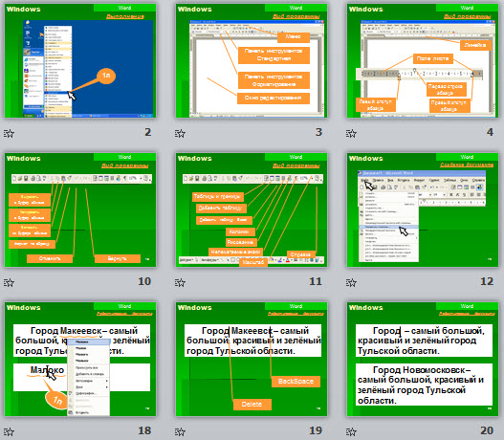504x440 pixels.
Task: Select slide 2 thumbnail showing Start menu
Action: (80, 61)
